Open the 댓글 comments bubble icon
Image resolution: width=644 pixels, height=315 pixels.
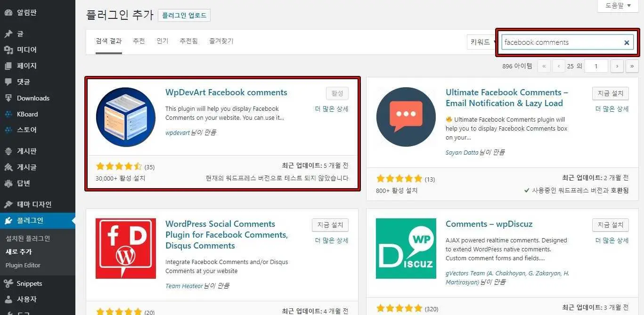8,82
